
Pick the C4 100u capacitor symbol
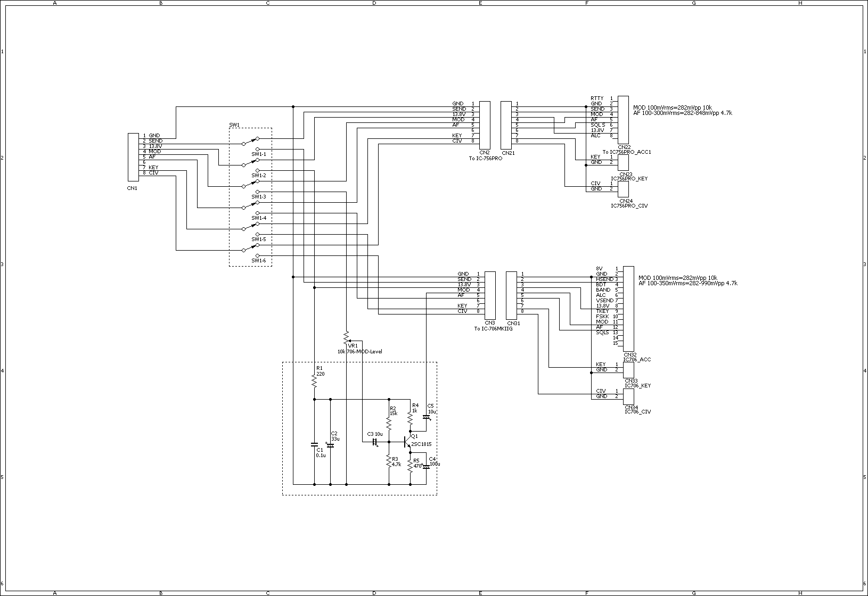coord(426,467)
